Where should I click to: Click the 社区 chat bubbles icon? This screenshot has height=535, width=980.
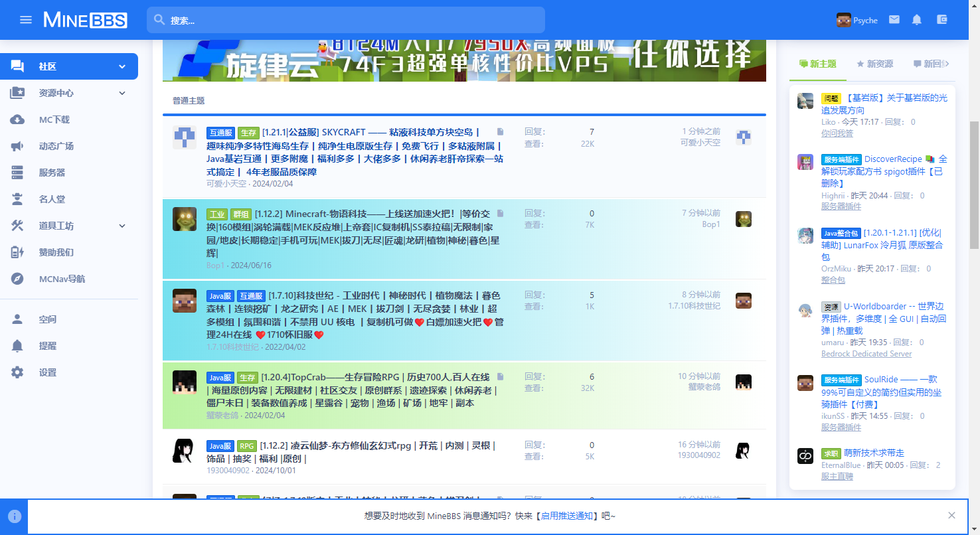tap(17, 66)
